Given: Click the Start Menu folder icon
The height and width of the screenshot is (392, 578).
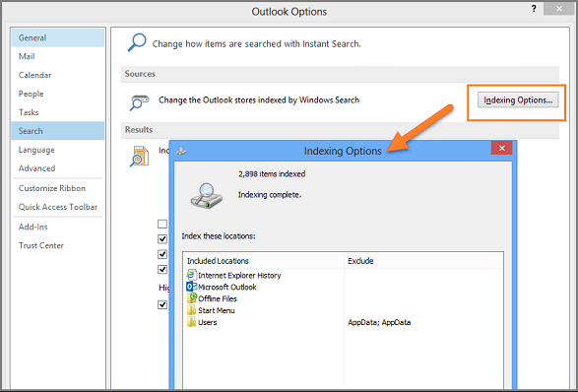Looking at the screenshot, I should pyautogui.click(x=191, y=310).
